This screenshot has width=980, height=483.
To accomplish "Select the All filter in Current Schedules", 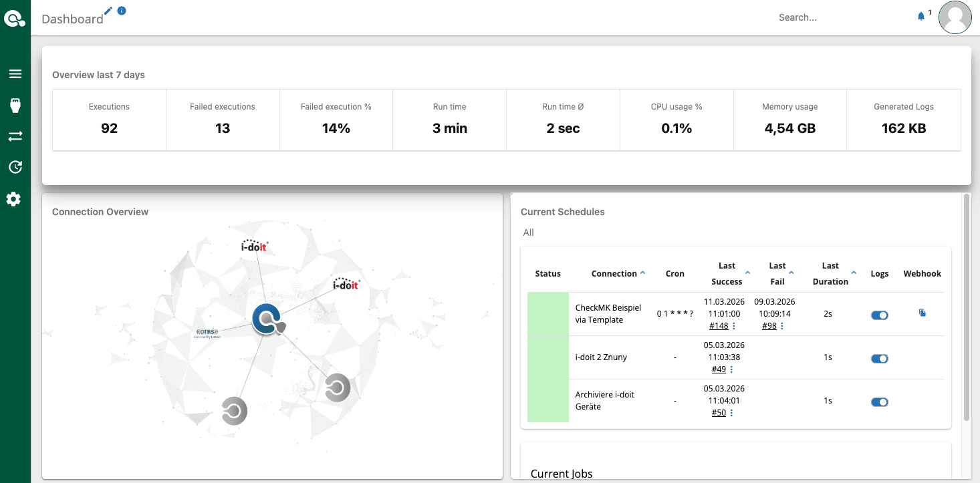I will (x=529, y=232).
